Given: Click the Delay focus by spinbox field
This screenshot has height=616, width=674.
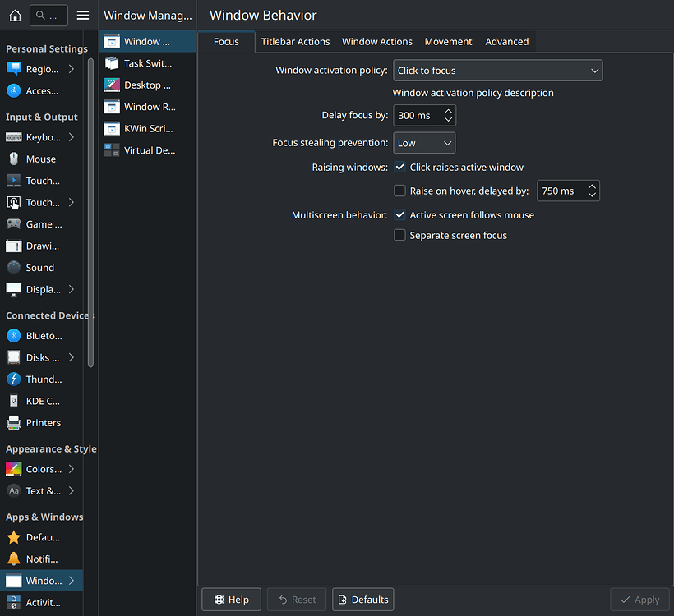Looking at the screenshot, I should click(x=416, y=116).
